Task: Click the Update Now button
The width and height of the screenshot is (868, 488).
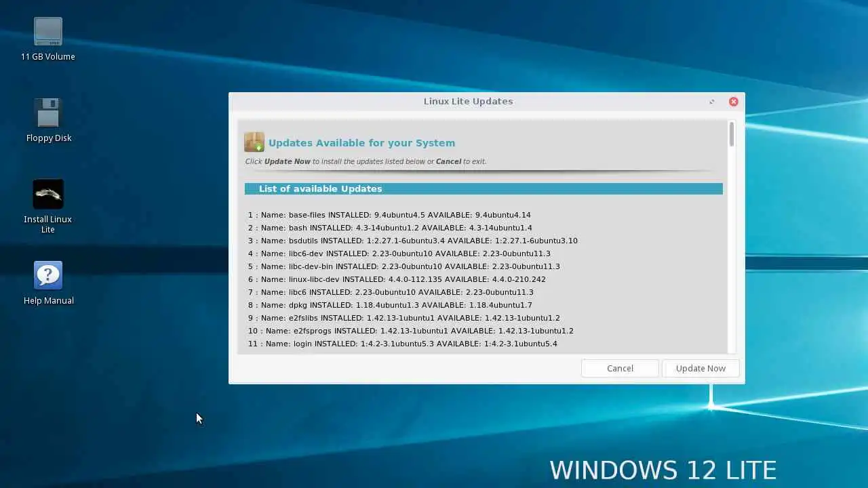Action: tap(701, 368)
